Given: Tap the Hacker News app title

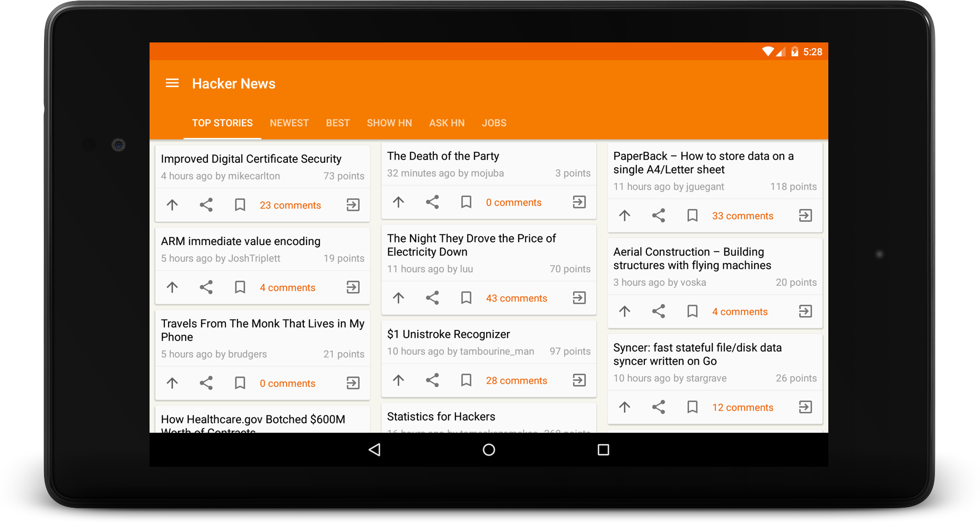Looking at the screenshot, I should tap(233, 84).
